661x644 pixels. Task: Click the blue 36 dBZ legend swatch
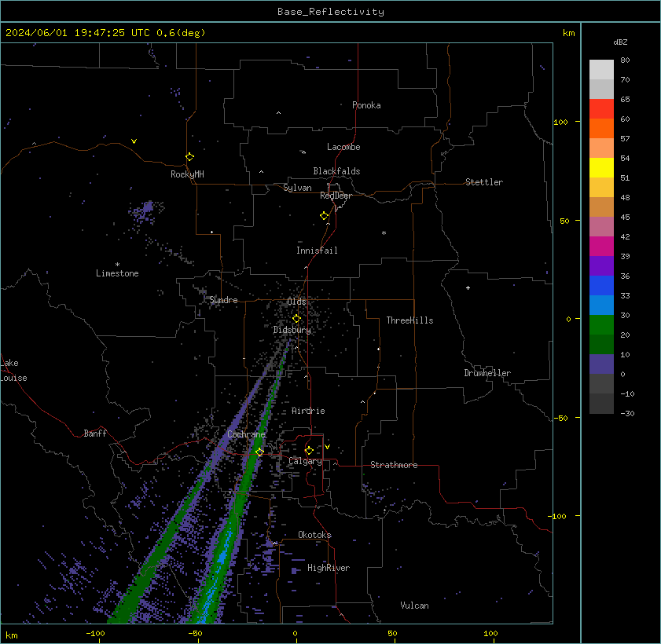(601, 286)
